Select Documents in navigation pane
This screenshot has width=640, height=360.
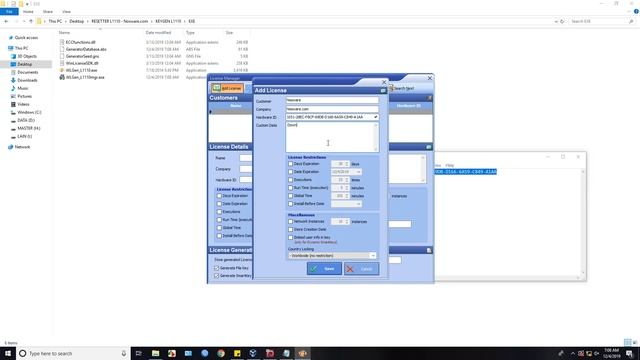(x=27, y=72)
